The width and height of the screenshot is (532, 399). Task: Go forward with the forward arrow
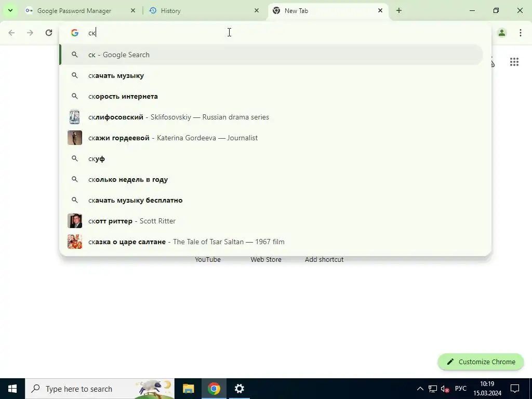(x=30, y=33)
